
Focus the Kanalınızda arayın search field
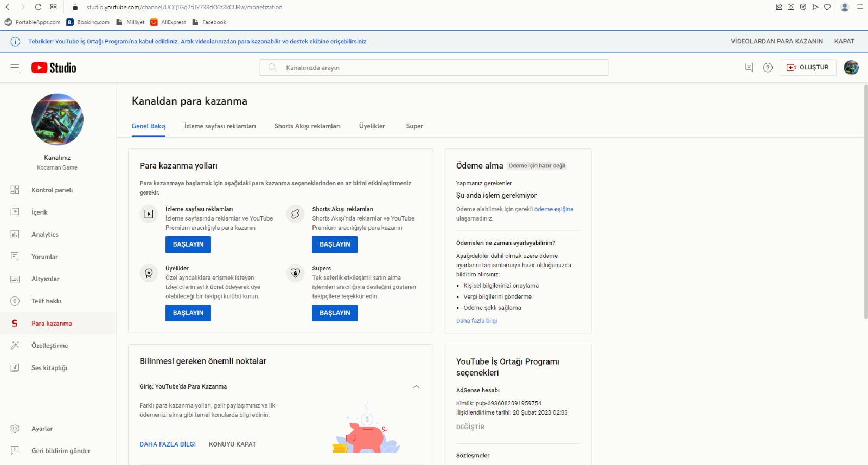point(434,68)
